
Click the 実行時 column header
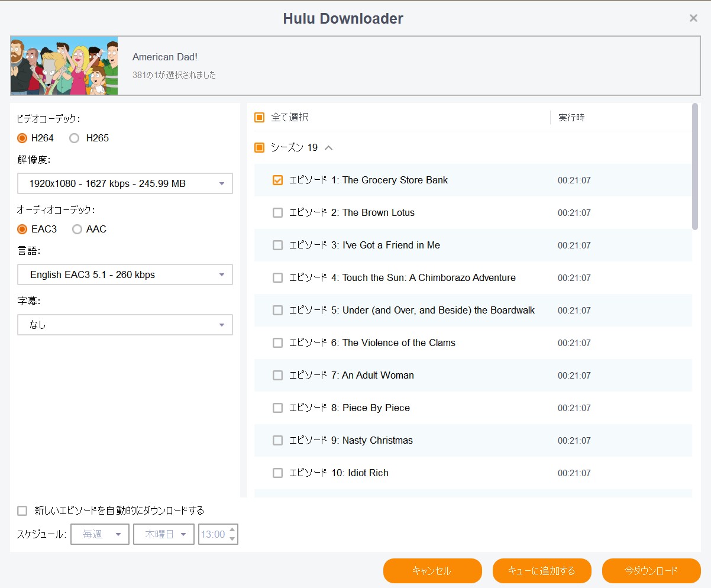(x=571, y=117)
